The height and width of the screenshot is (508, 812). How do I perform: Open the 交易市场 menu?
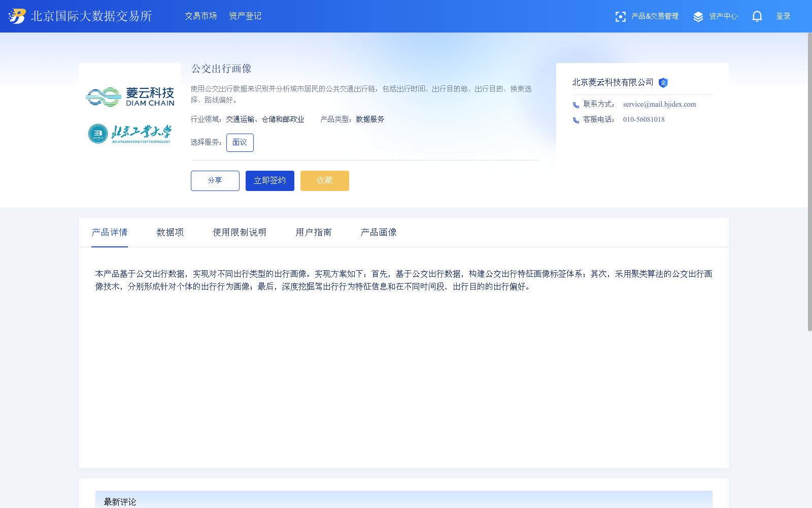click(x=201, y=16)
